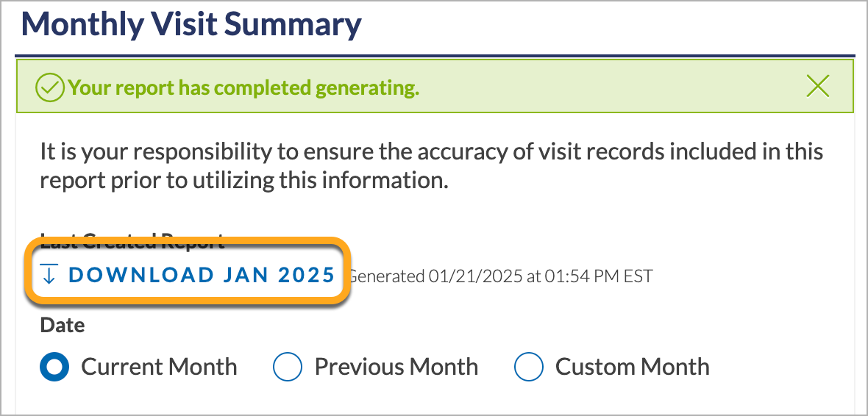Viewport: 868px width, 416px height.
Task: Click empty space in green success banner
Action: pos(609,87)
